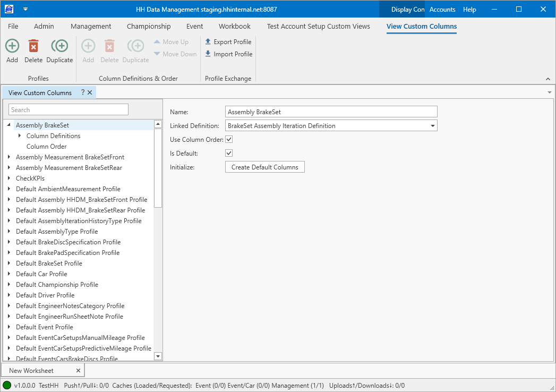This screenshot has width=556, height=392.
Task: Click the Duplicate profile icon
Action: [x=59, y=46]
